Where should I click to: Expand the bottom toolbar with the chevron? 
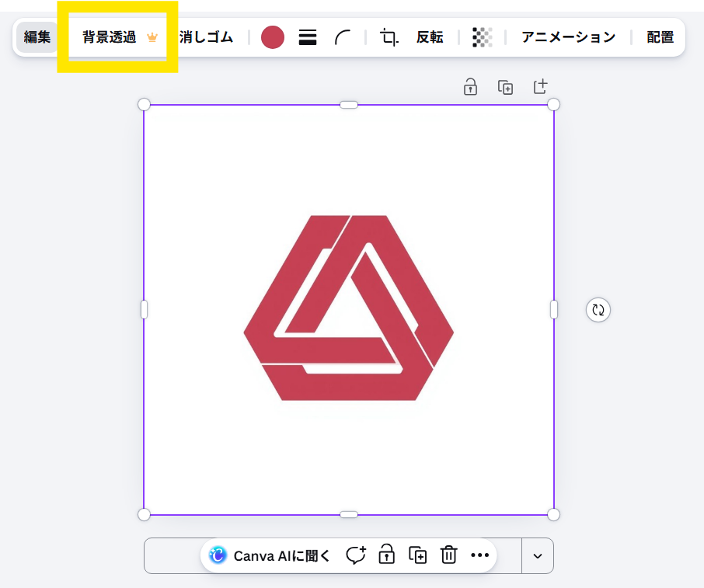coord(537,555)
